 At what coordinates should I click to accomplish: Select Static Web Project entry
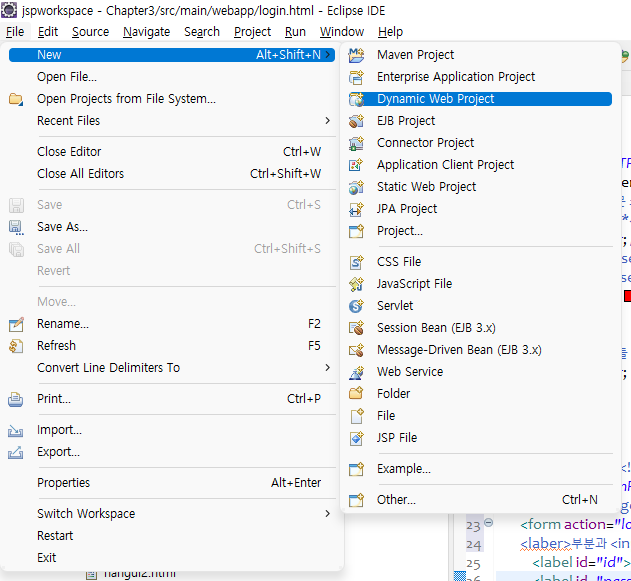click(x=480, y=187)
